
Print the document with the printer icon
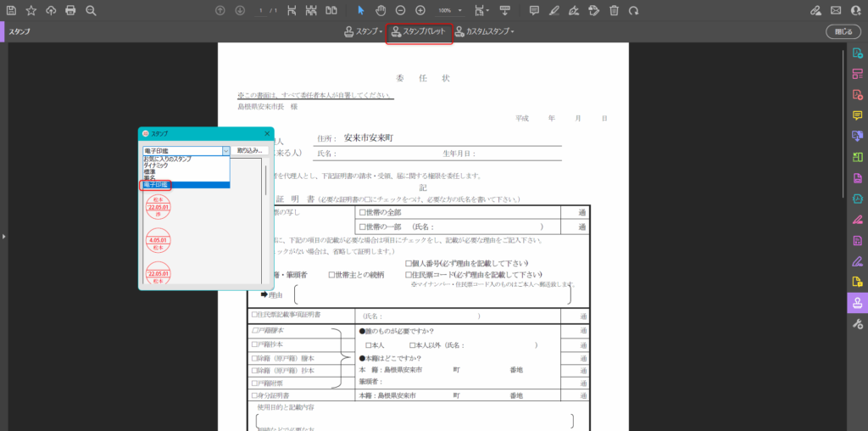(x=70, y=10)
